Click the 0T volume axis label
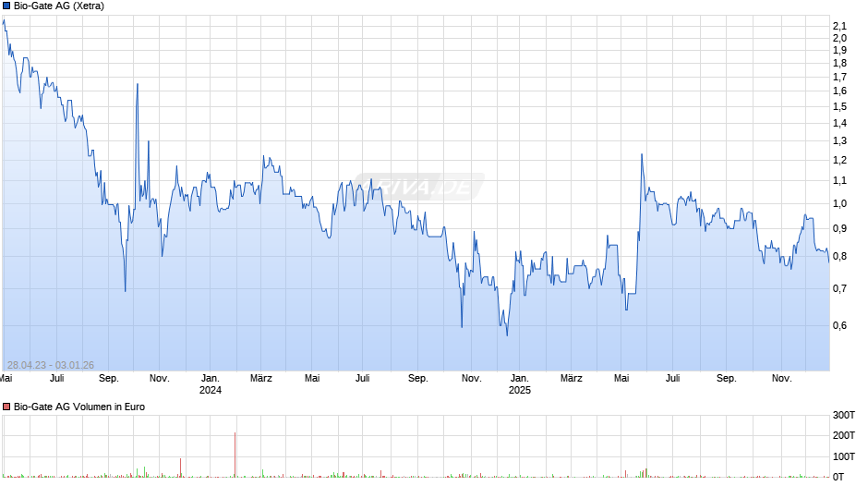 click(838, 477)
